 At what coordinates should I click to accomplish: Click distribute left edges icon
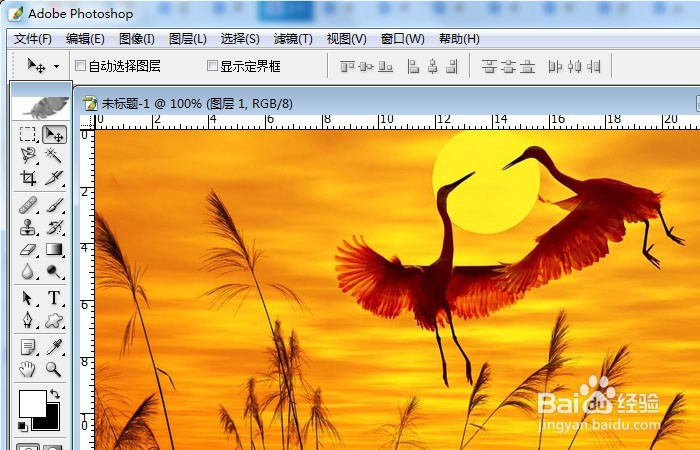tap(555, 67)
